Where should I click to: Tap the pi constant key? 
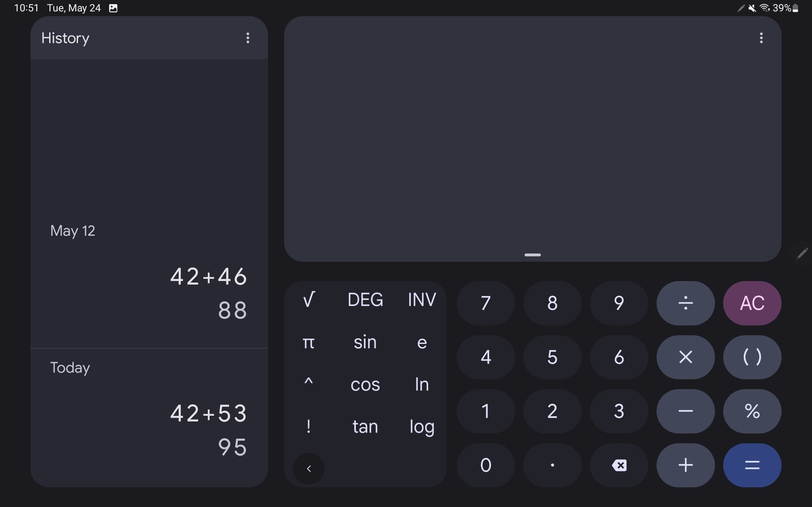[308, 342]
